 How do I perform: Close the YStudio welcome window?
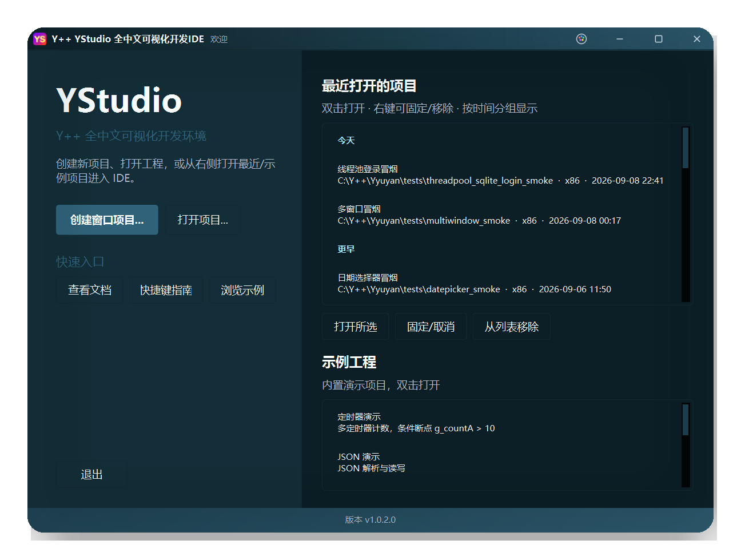point(696,39)
